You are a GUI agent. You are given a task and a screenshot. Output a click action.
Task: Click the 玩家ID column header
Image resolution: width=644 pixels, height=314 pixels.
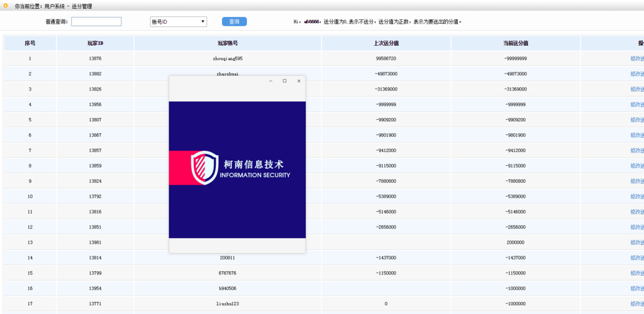[x=96, y=43]
